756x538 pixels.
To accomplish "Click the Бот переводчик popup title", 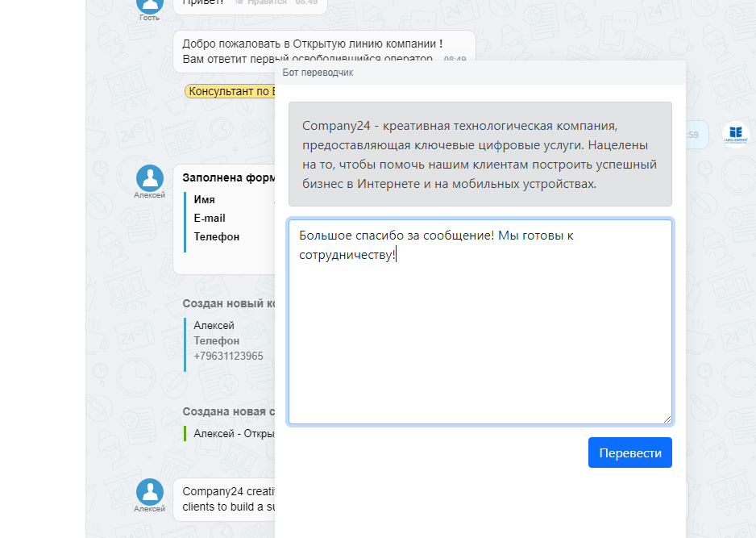I will tap(318, 73).
